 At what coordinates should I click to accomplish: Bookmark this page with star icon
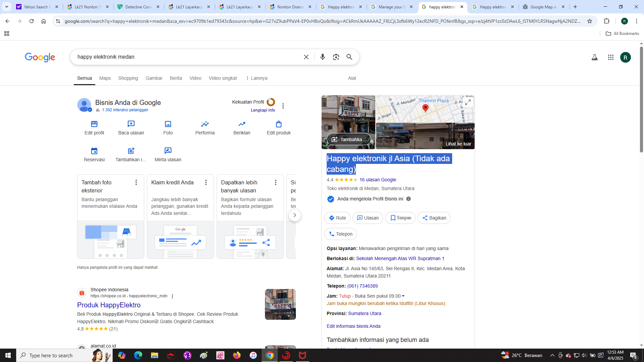pyautogui.click(x=590, y=21)
